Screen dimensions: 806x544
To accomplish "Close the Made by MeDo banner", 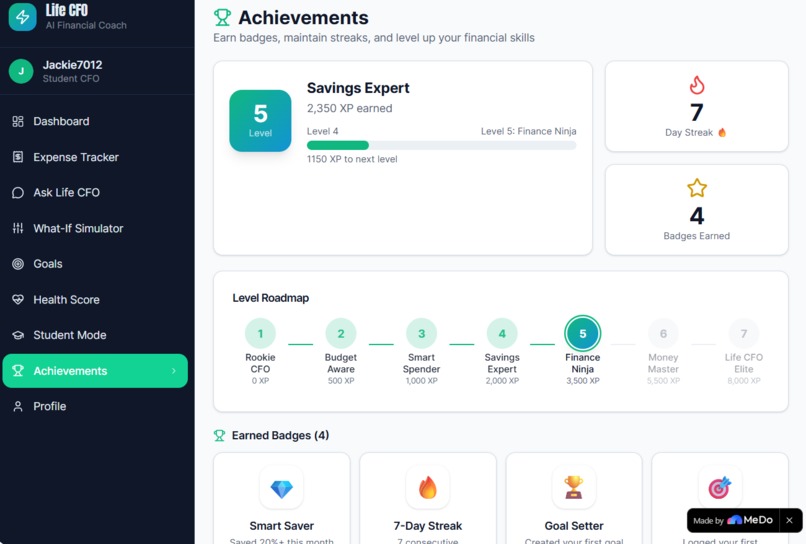I will point(789,520).
